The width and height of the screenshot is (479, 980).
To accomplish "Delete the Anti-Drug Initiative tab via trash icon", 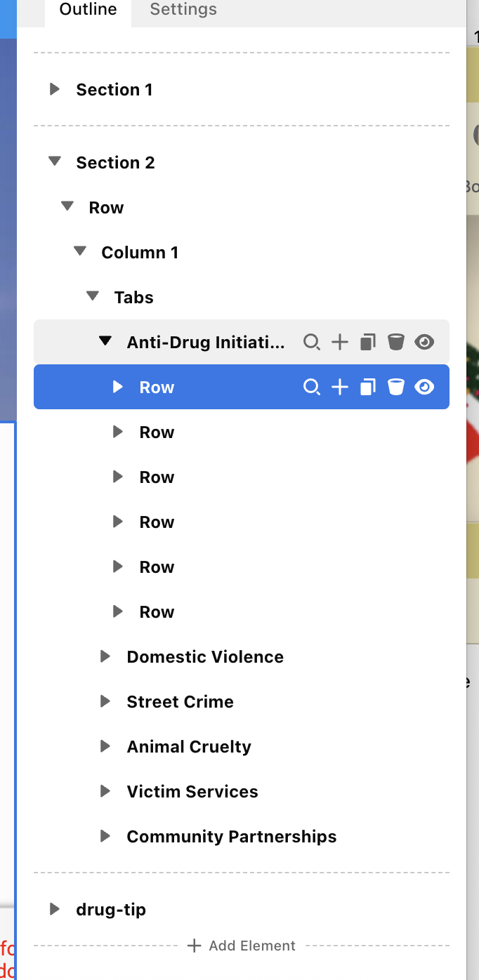I will 396,343.
